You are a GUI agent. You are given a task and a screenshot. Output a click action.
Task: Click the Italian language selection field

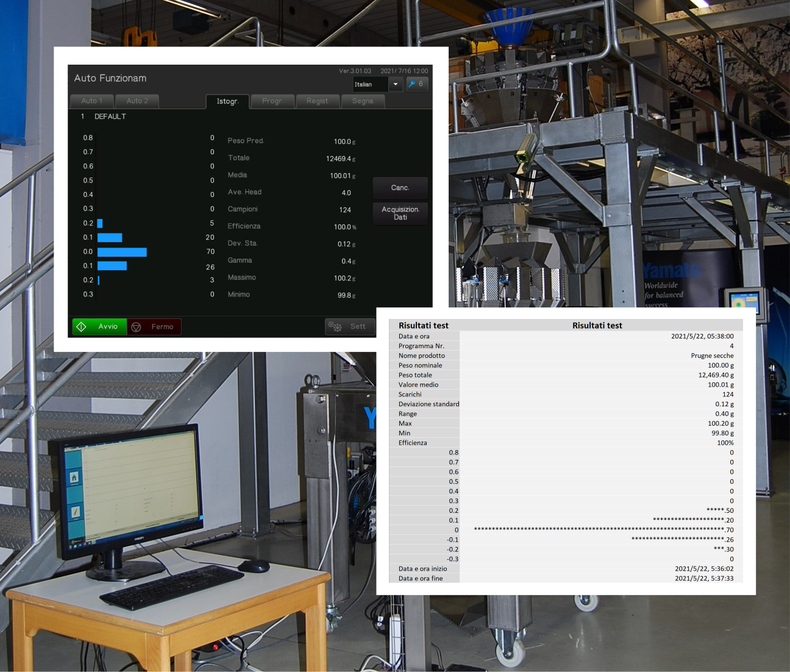[370, 84]
